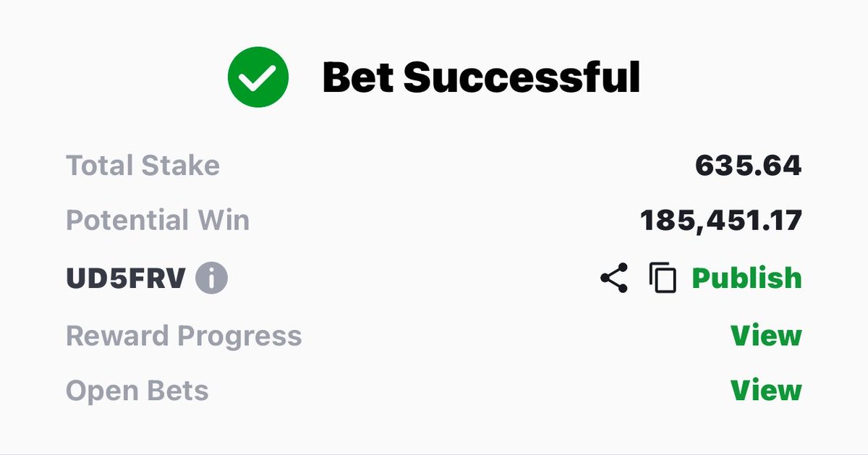Click the divider line below Open Bets
This screenshot has width=868, height=455.
coord(434,454)
